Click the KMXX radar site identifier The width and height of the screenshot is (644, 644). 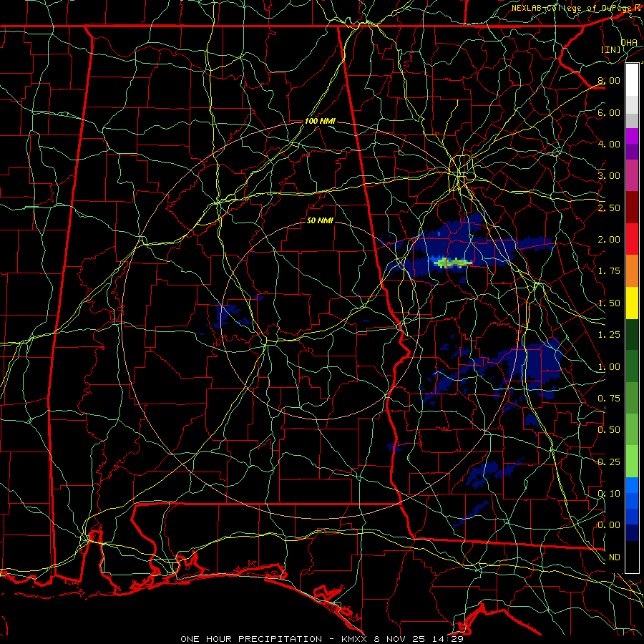pyautogui.click(x=354, y=639)
